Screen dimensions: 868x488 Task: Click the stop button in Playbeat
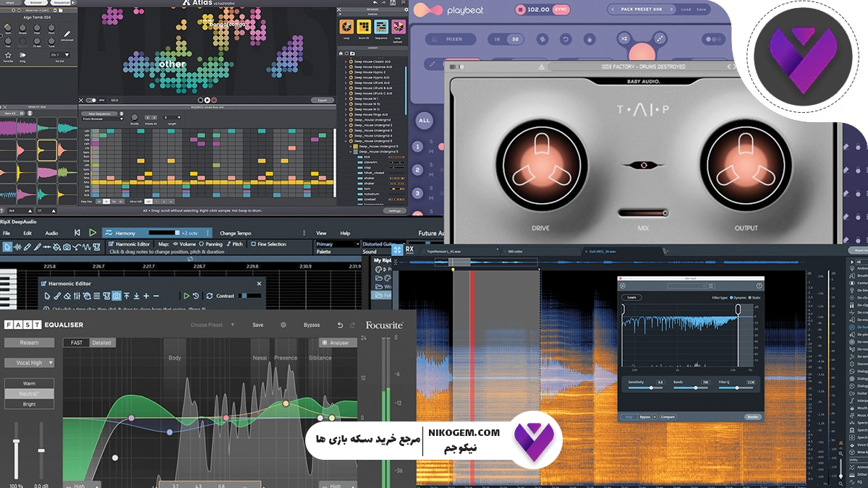point(519,10)
